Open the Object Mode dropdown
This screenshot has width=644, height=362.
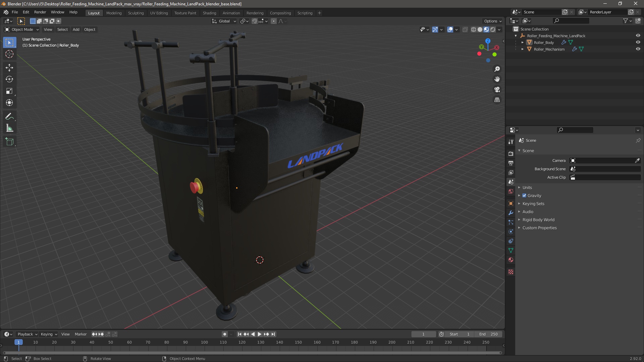(22, 29)
